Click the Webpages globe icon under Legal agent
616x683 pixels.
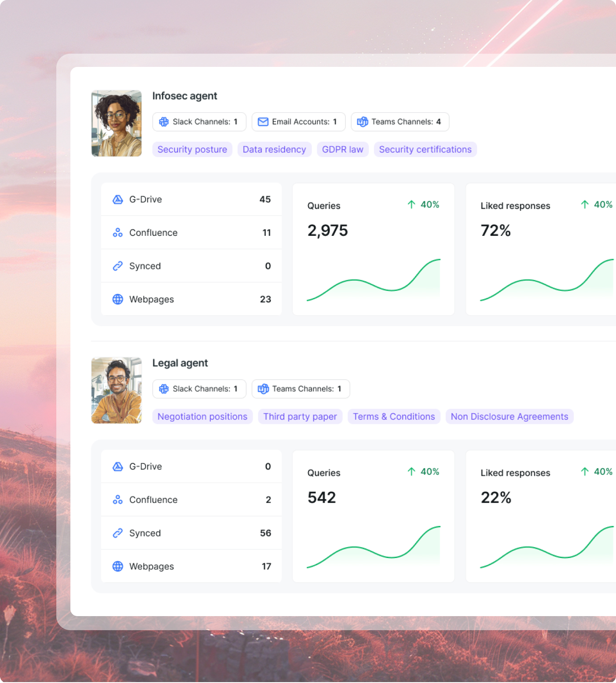(117, 566)
